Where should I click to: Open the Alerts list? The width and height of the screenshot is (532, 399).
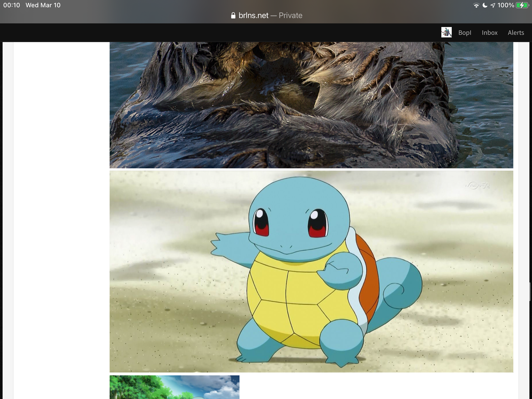pyautogui.click(x=516, y=33)
